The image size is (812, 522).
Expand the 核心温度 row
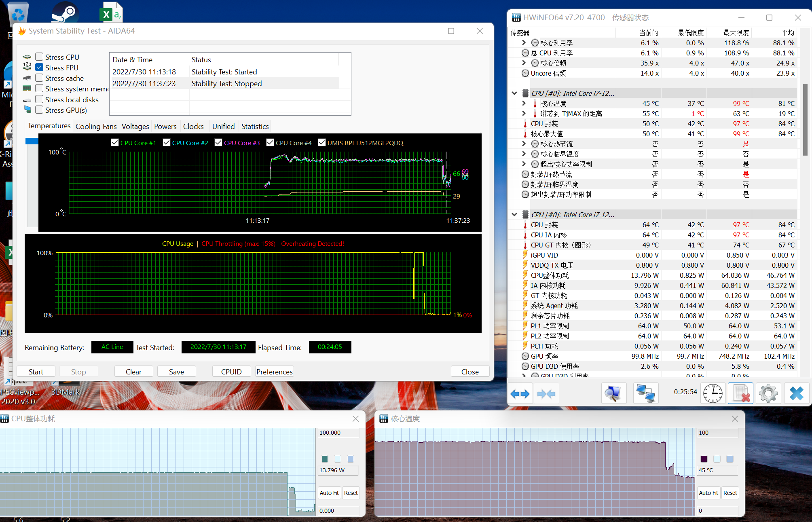524,103
